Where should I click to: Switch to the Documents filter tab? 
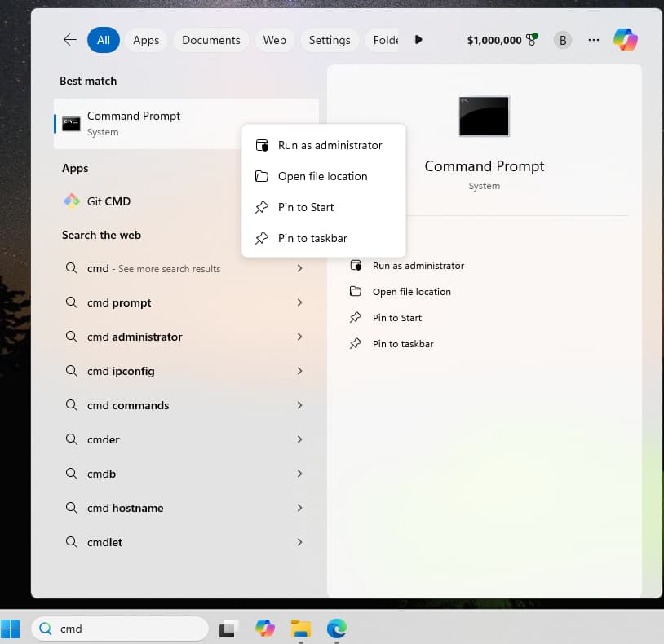tap(211, 40)
